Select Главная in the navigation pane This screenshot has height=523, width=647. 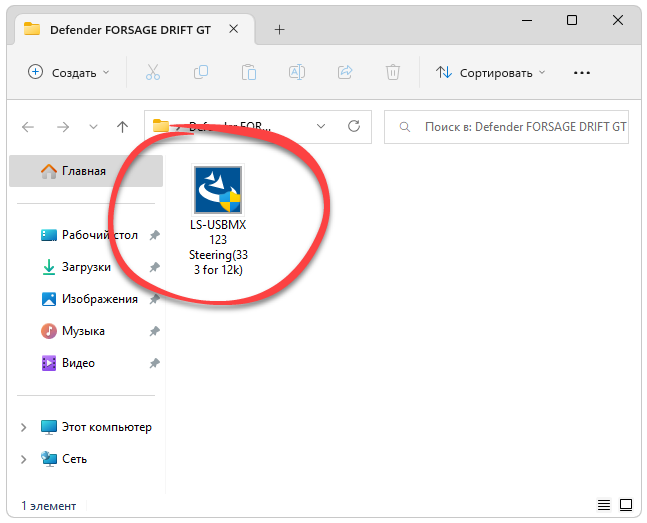coord(86,171)
